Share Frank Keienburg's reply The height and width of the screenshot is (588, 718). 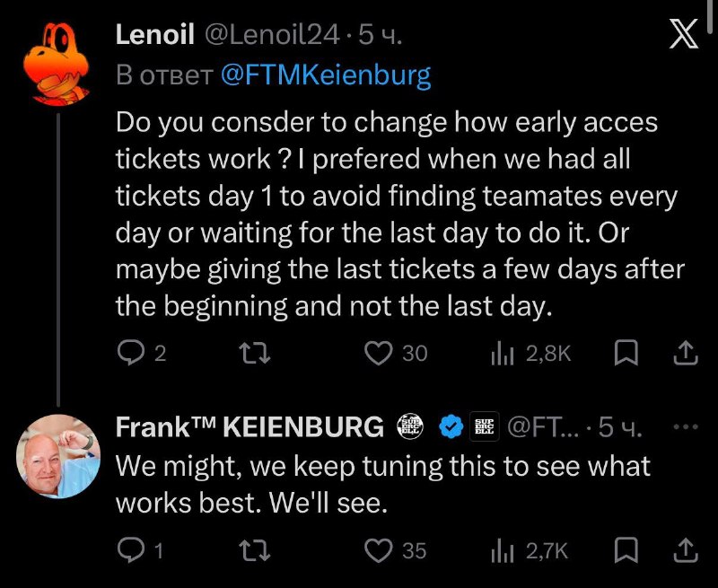(685, 550)
